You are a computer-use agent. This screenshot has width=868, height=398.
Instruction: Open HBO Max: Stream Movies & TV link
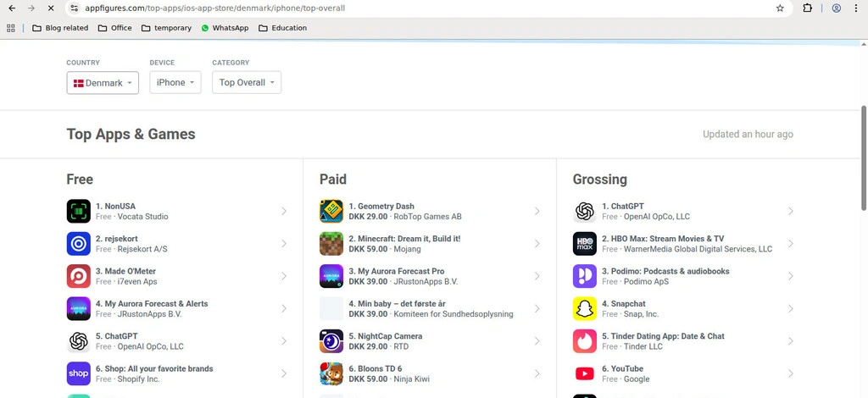(663, 239)
